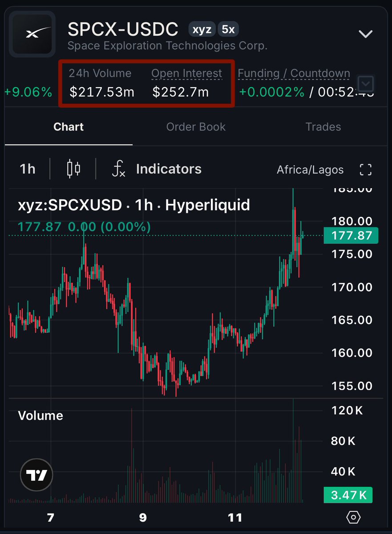Click the 24h Volume label
This screenshot has height=534, width=392.
pos(100,73)
